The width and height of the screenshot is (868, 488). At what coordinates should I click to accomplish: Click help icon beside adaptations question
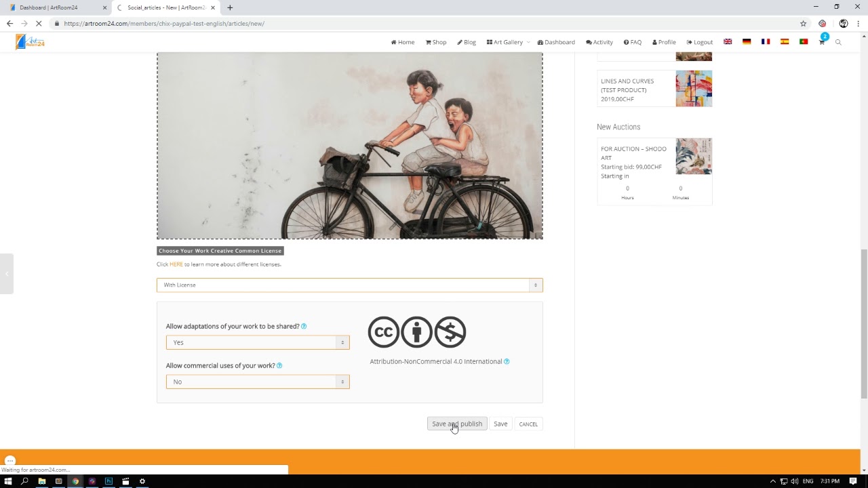(304, 326)
